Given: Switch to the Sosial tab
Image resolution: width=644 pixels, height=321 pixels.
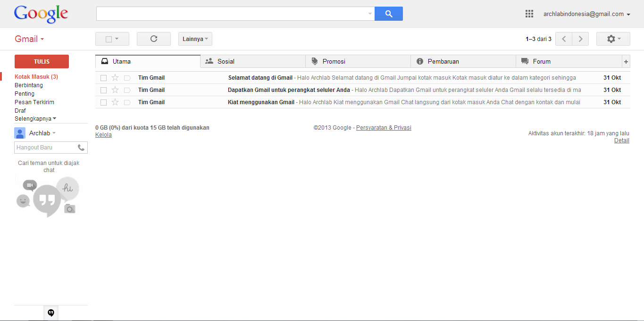Looking at the screenshot, I should pyautogui.click(x=253, y=61).
